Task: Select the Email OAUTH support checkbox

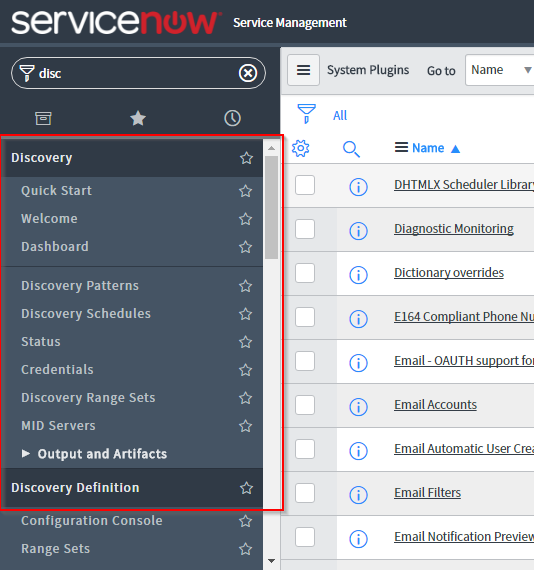Action: 305,361
